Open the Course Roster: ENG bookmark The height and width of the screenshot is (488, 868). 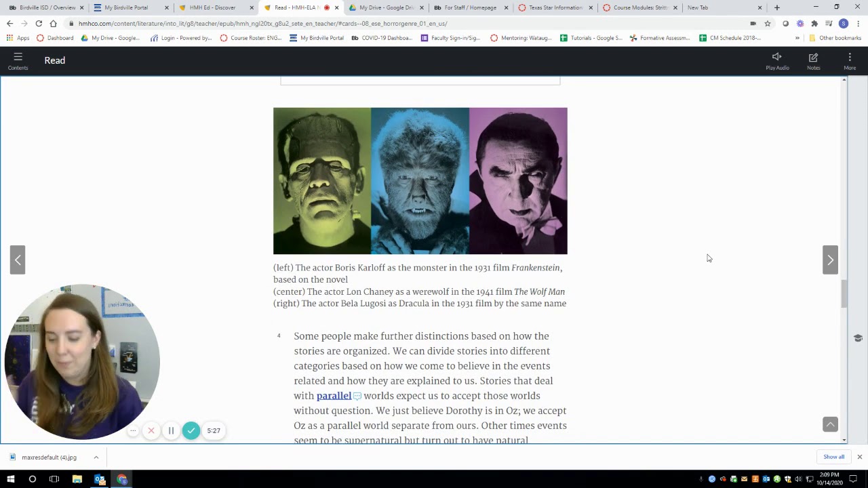[x=251, y=38]
